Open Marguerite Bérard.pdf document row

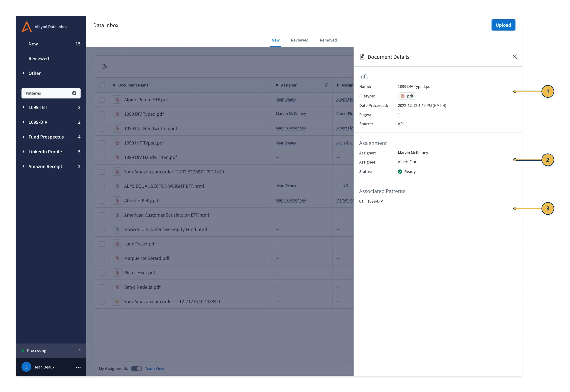tap(147, 258)
